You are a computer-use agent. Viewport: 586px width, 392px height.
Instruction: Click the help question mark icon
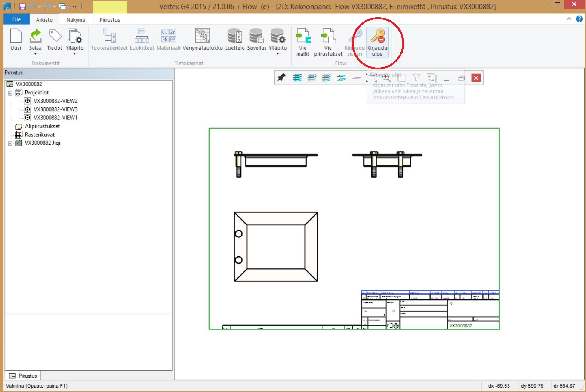coord(579,19)
